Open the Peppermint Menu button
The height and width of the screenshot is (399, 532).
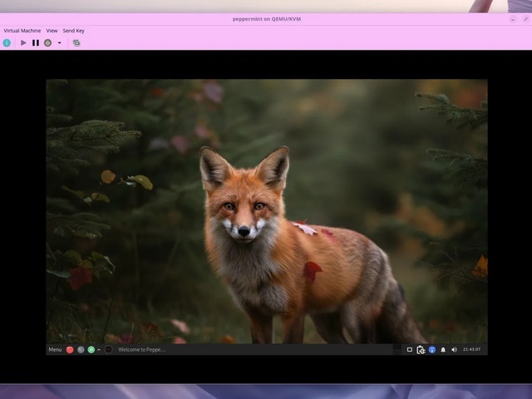pyautogui.click(x=55, y=349)
